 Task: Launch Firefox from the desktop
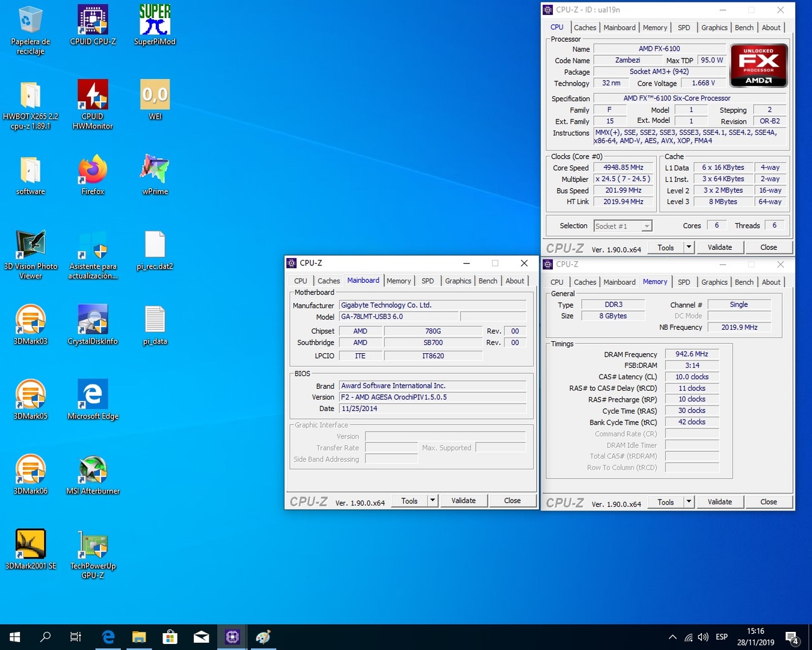coord(93,175)
